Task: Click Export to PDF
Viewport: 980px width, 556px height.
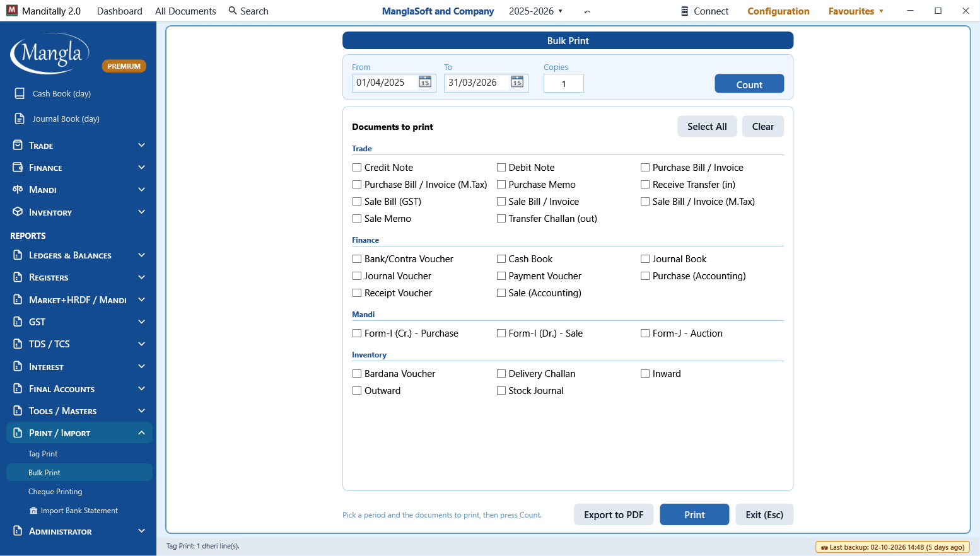Action: click(x=614, y=514)
